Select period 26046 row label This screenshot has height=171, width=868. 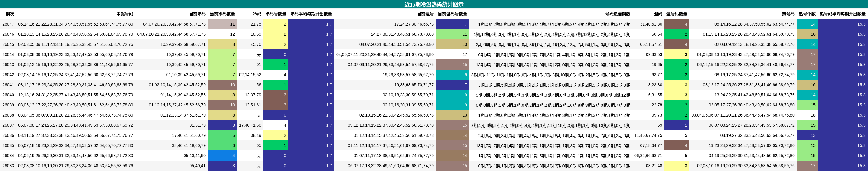(x=8, y=34)
